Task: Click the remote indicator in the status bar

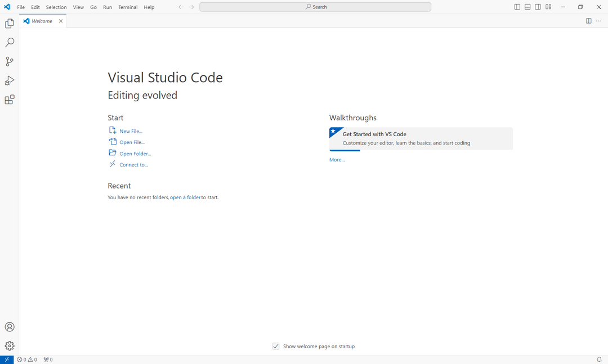Action: [6, 359]
